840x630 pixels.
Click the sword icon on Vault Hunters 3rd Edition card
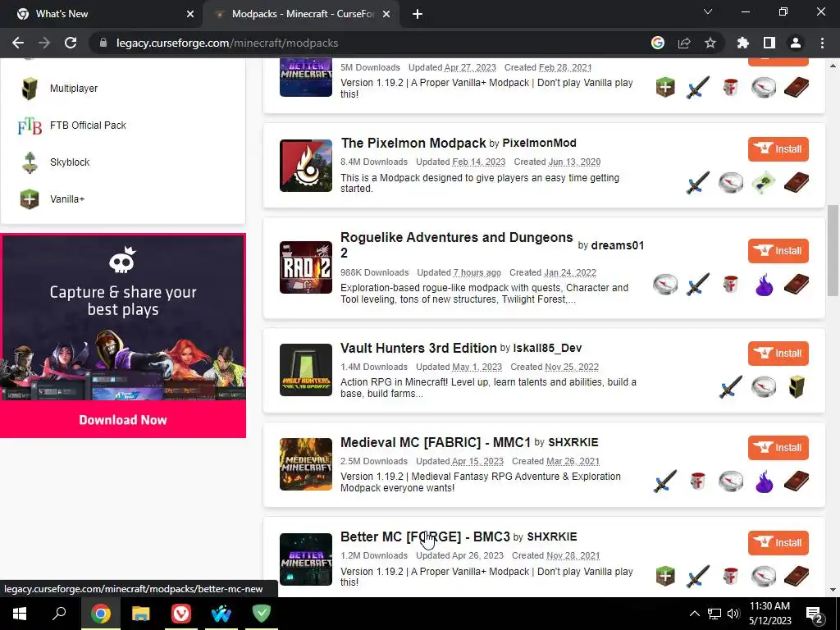(731, 387)
